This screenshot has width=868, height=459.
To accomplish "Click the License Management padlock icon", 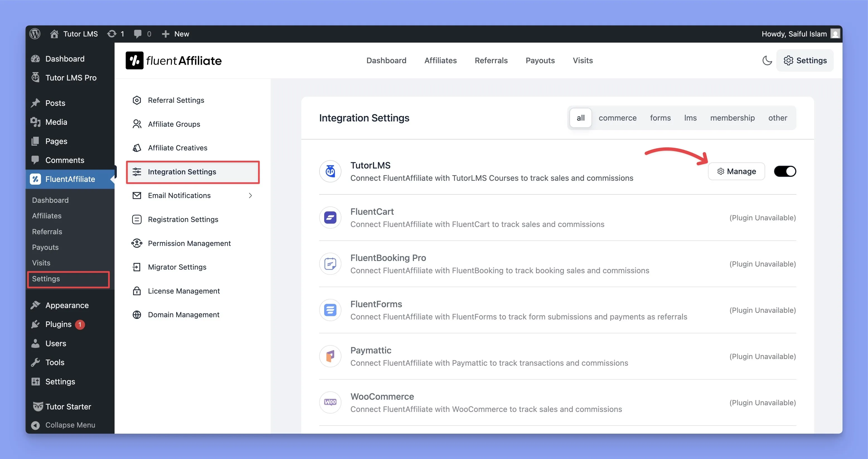I will [x=137, y=290].
